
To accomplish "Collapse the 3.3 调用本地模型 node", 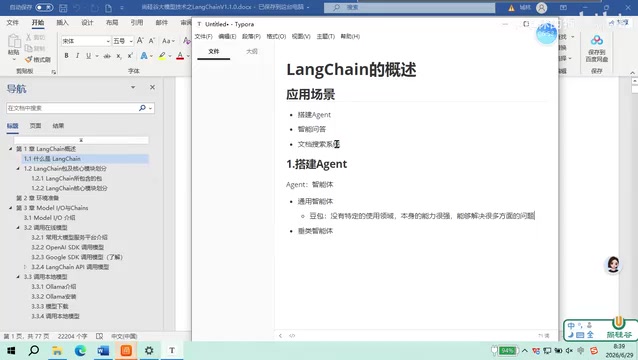I will point(18,277).
